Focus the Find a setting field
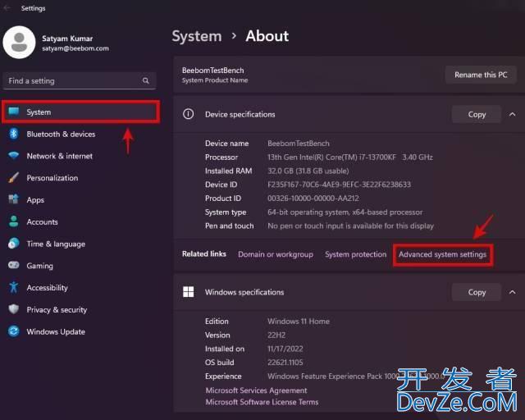525x420 pixels. (80, 80)
